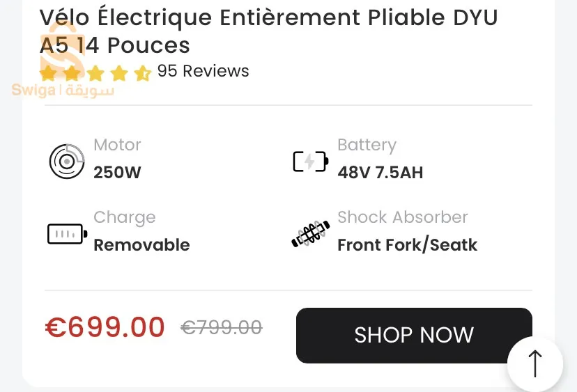This screenshot has width=577, height=392.
Task: Click the shock absorber spring icon
Action: pyautogui.click(x=310, y=234)
